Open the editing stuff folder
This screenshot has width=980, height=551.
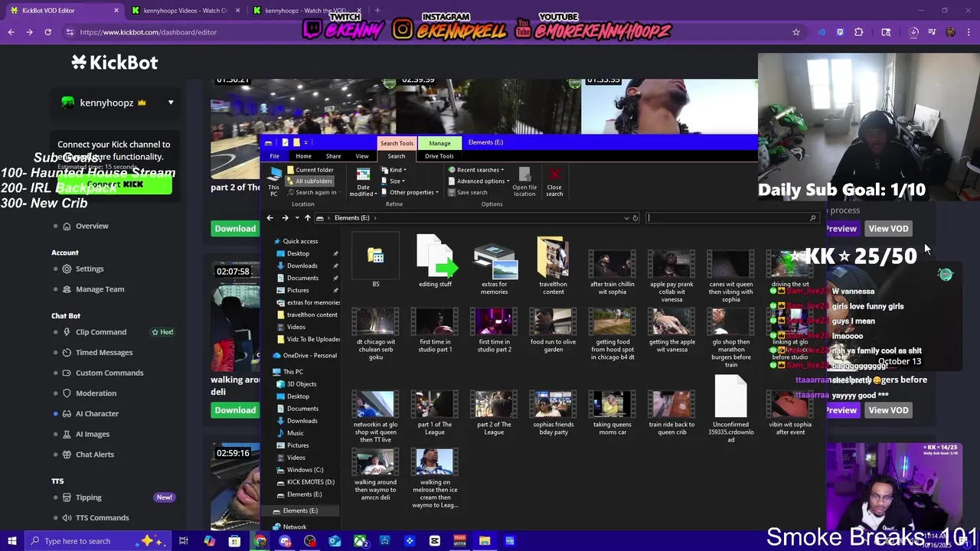[435, 262]
